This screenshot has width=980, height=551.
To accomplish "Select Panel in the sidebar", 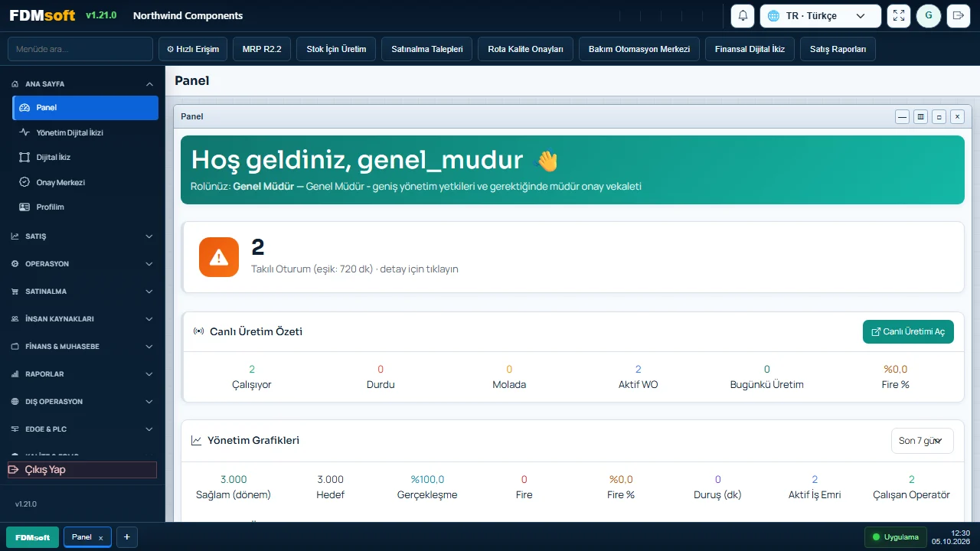I will pyautogui.click(x=86, y=108).
